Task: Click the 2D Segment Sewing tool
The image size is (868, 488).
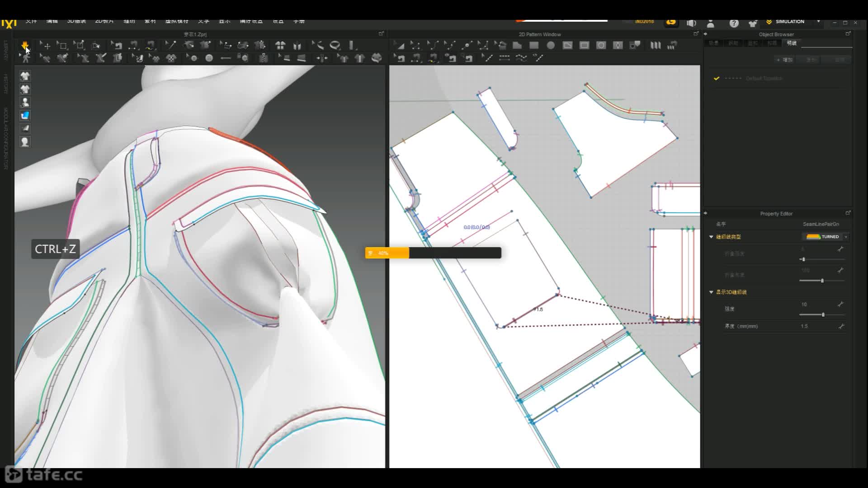Action: coord(416,58)
